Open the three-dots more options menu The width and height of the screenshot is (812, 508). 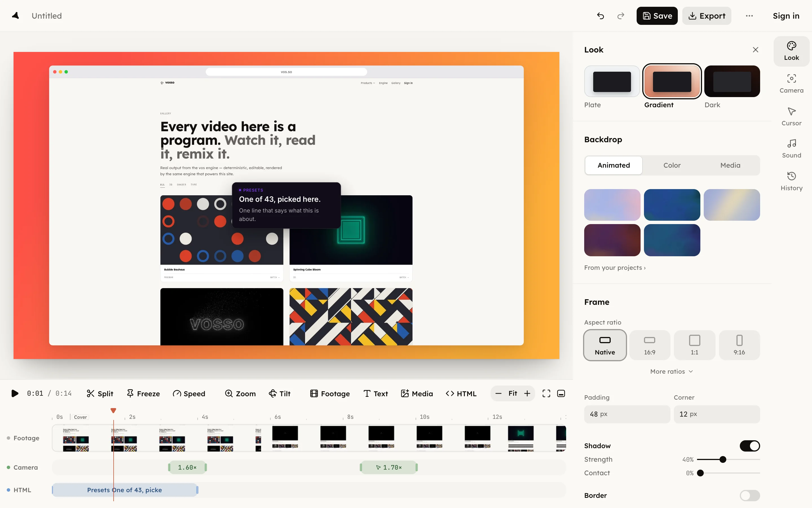[749, 16]
